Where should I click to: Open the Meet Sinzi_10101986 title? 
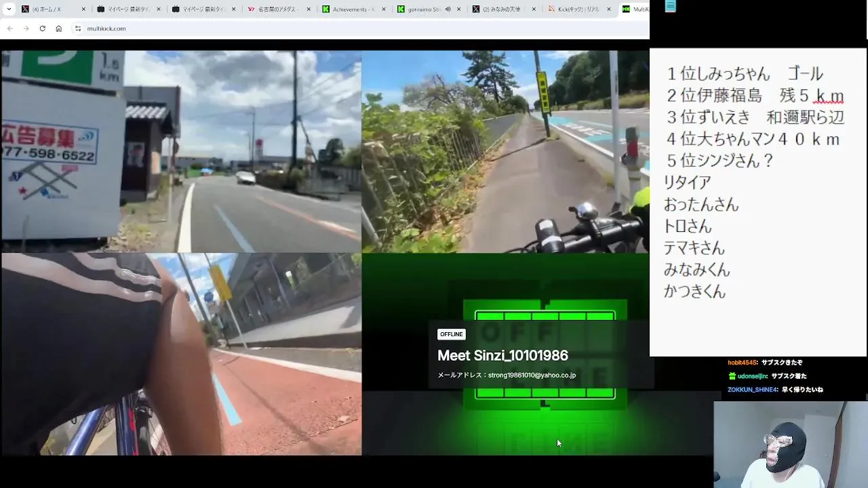tap(502, 355)
